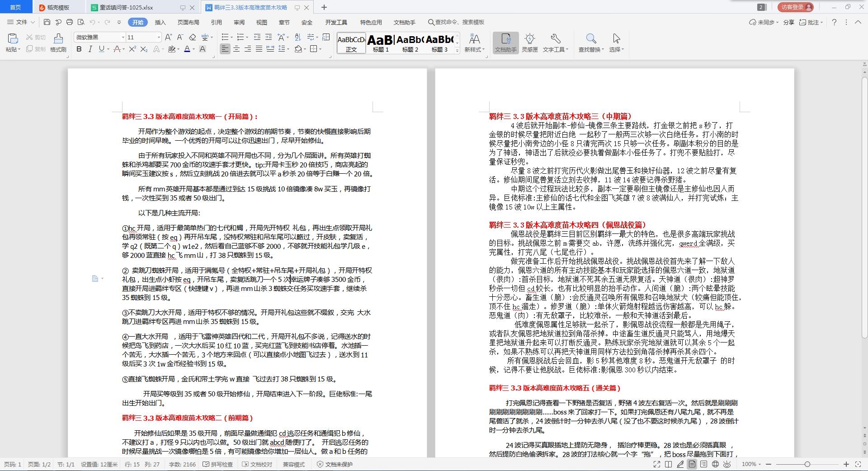Click the guest login (访客登录) button

795,7
